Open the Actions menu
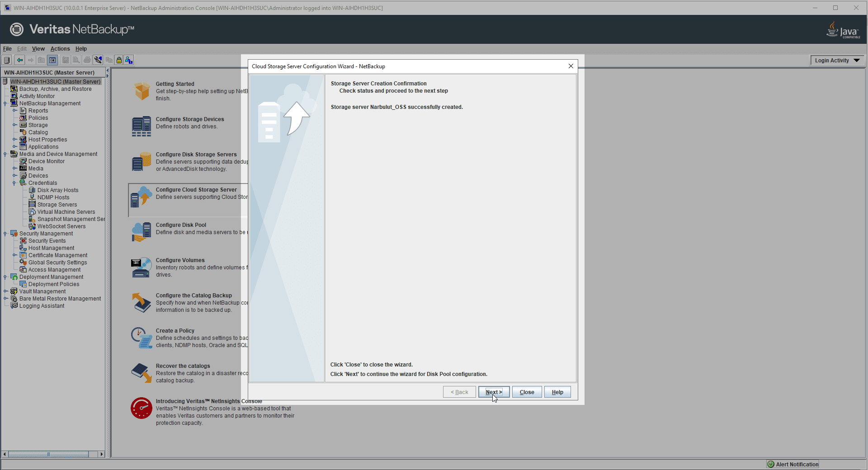This screenshot has width=868, height=470. coord(60,49)
